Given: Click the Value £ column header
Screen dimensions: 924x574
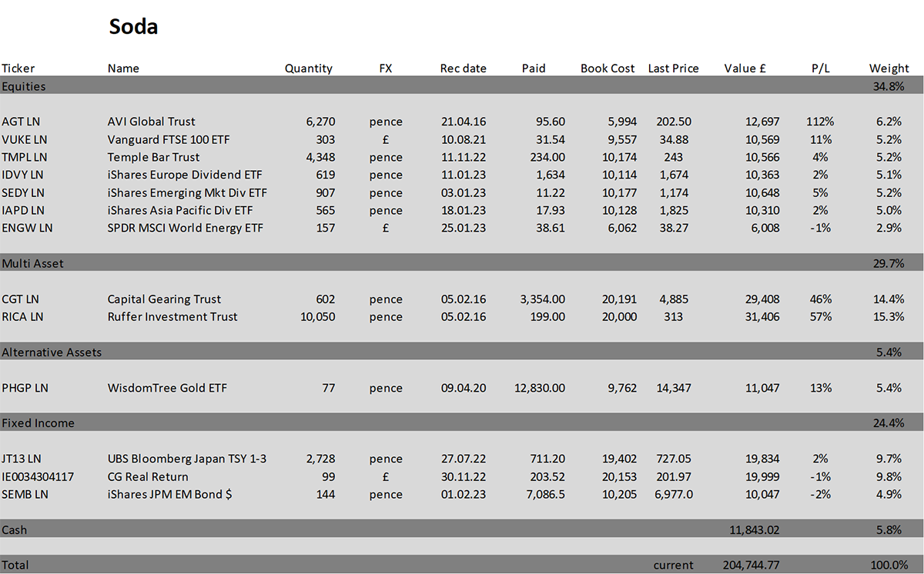Looking at the screenshot, I should click(x=745, y=68).
